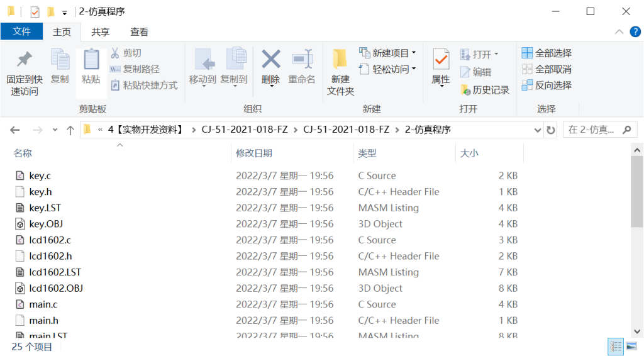Go to 4【实物开发资料】 in breadcrumb
Image resolution: width=644 pixels, height=356 pixels.
pyautogui.click(x=145, y=130)
